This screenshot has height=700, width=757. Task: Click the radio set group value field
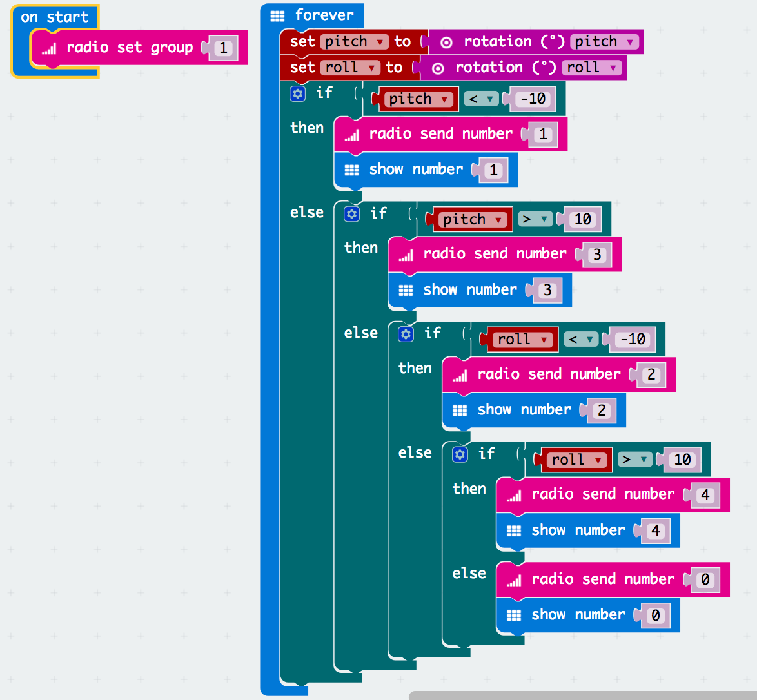pos(223,48)
